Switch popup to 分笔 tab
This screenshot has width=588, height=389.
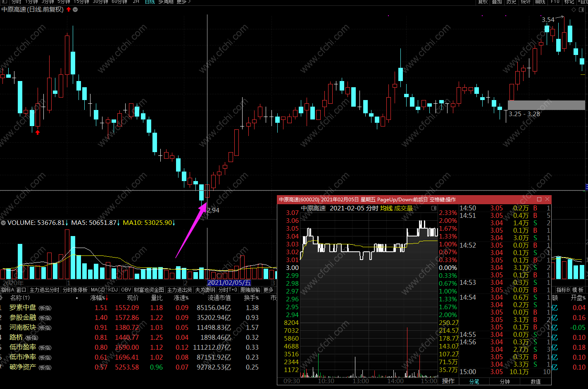click(x=474, y=382)
